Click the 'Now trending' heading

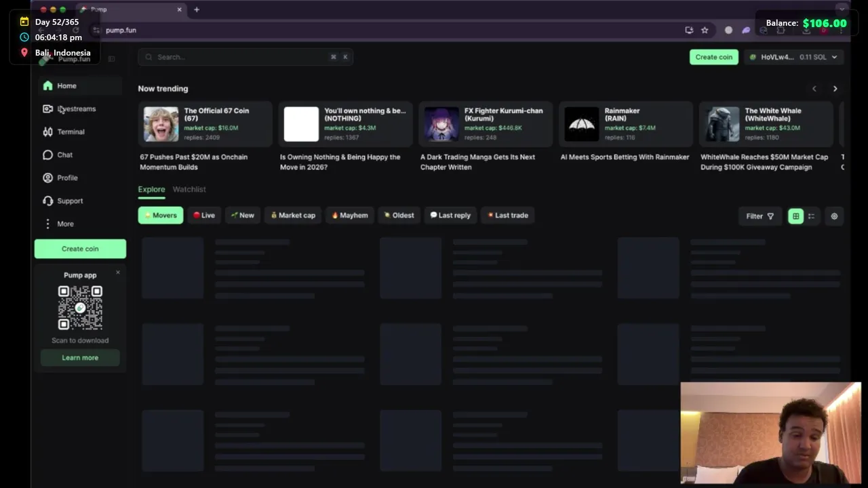click(163, 89)
